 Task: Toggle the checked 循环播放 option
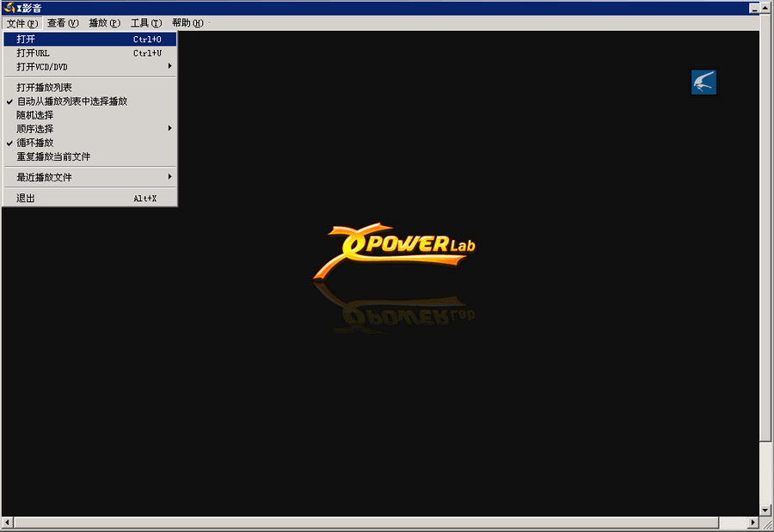pyautogui.click(x=89, y=143)
